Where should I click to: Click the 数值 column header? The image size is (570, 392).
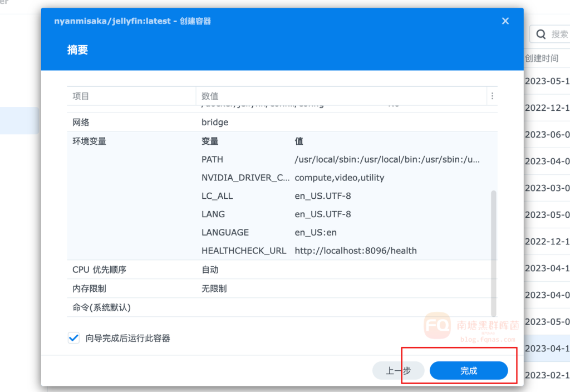click(210, 96)
